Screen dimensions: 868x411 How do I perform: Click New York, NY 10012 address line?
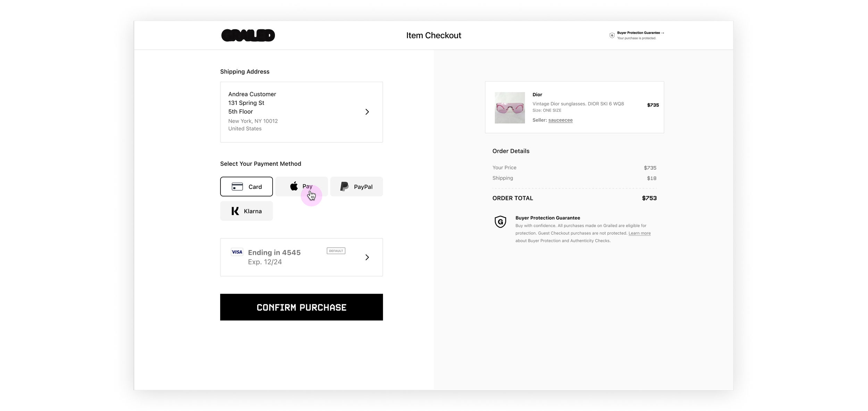[253, 121]
